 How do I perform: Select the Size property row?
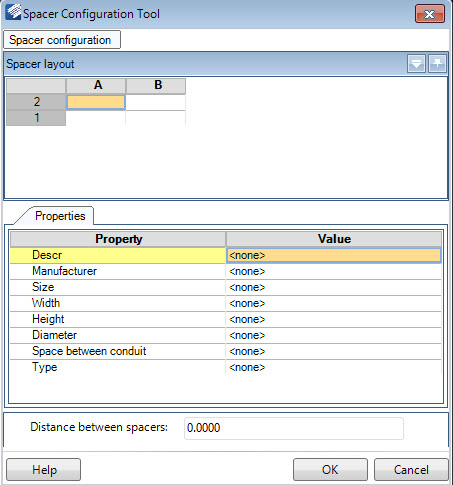point(225,287)
